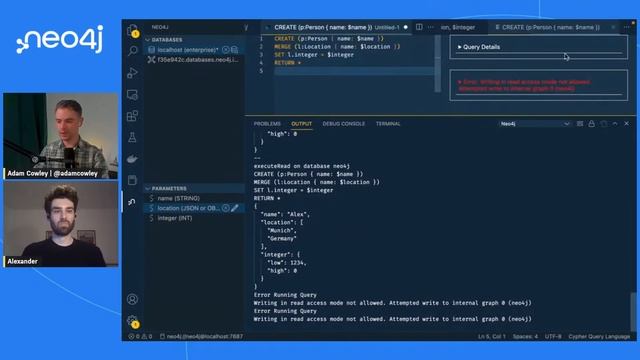This screenshot has width=640, height=360.
Task: Switch to the PROBLEMS panel tab
Action: (267, 124)
